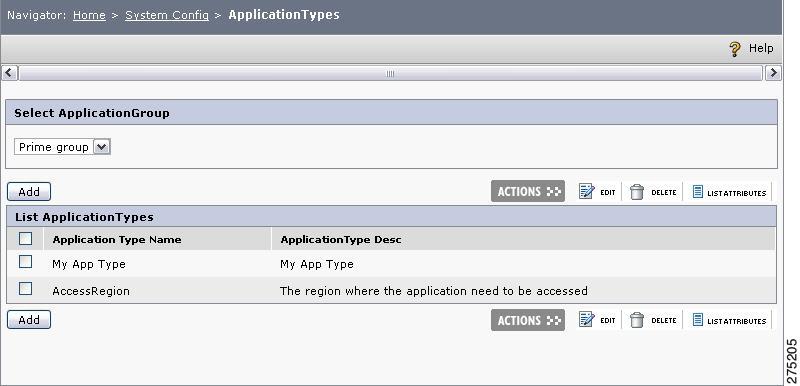800x386 pixels.
Task: Click the scroll-right arrow on horizontal scrollbar
Action: pyautogui.click(x=773, y=73)
